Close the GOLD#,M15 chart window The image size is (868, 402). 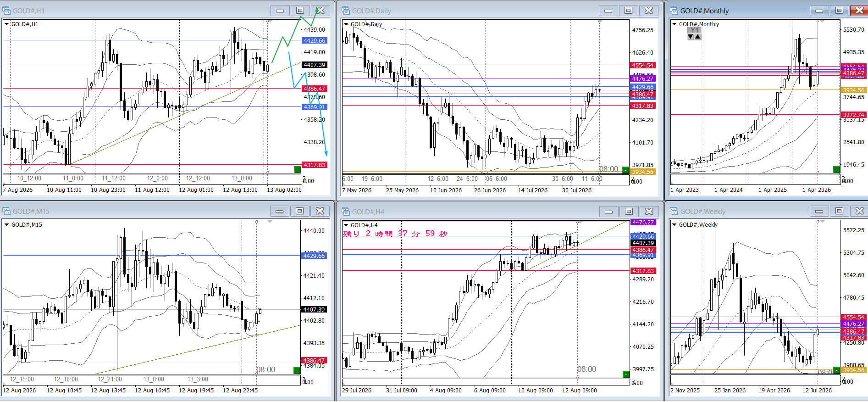pyautogui.click(x=320, y=211)
